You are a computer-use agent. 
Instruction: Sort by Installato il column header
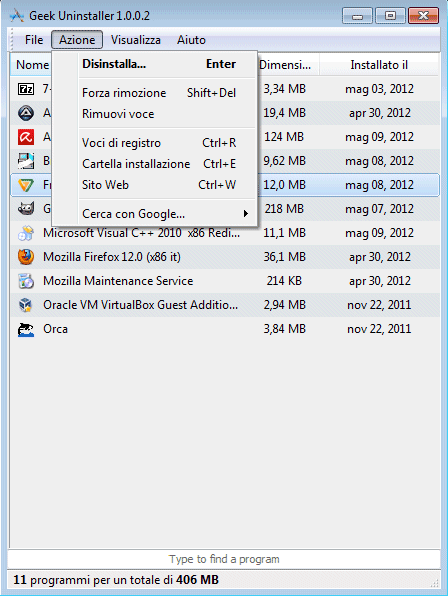coord(379,65)
